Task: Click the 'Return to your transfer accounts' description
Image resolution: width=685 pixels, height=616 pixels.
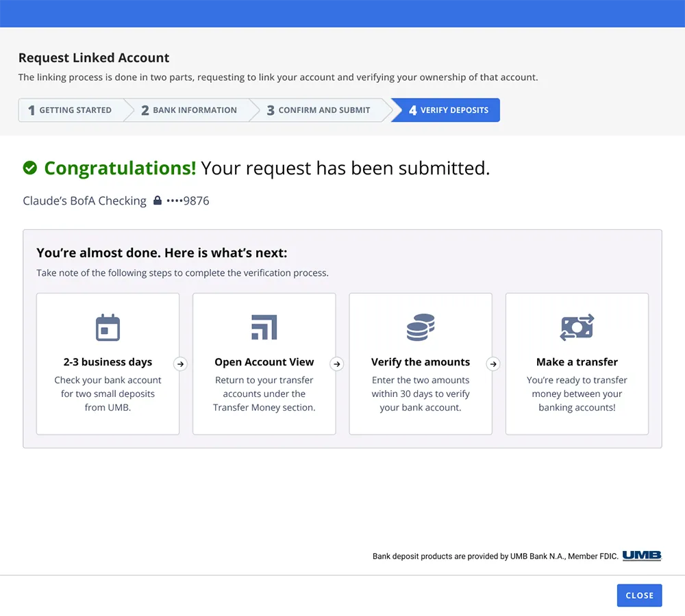Action: 264,394
